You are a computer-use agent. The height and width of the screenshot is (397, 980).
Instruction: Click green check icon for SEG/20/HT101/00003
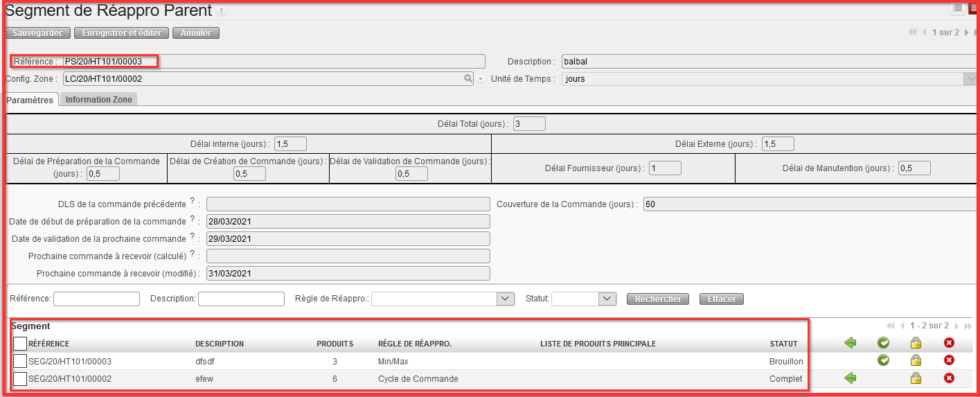click(883, 360)
